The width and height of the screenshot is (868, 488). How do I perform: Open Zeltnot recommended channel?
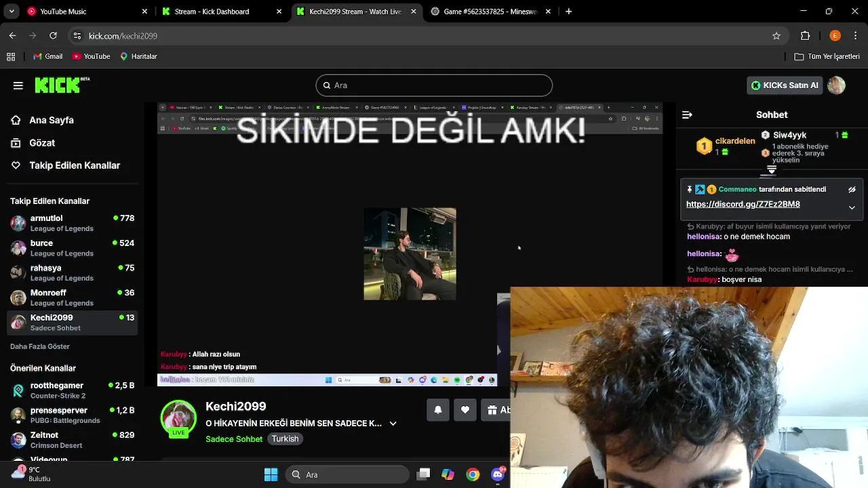(x=73, y=440)
